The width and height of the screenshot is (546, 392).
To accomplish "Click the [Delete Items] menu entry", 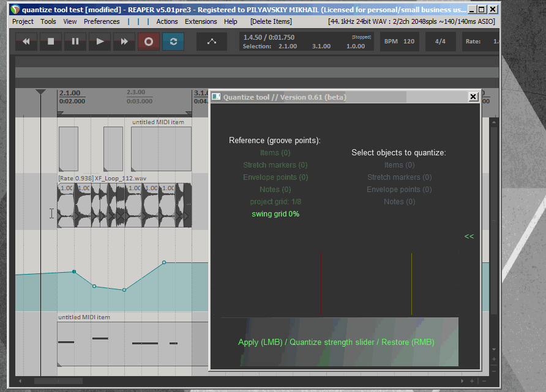I will [x=271, y=21].
